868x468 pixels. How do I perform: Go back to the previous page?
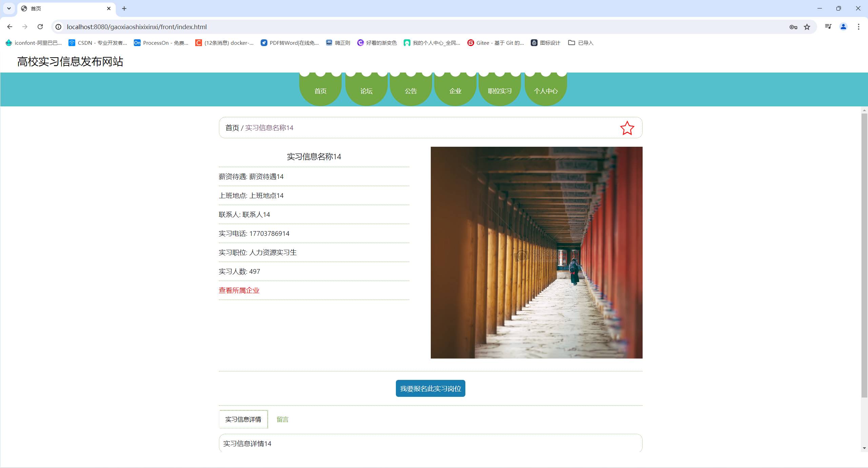point(9,27)
